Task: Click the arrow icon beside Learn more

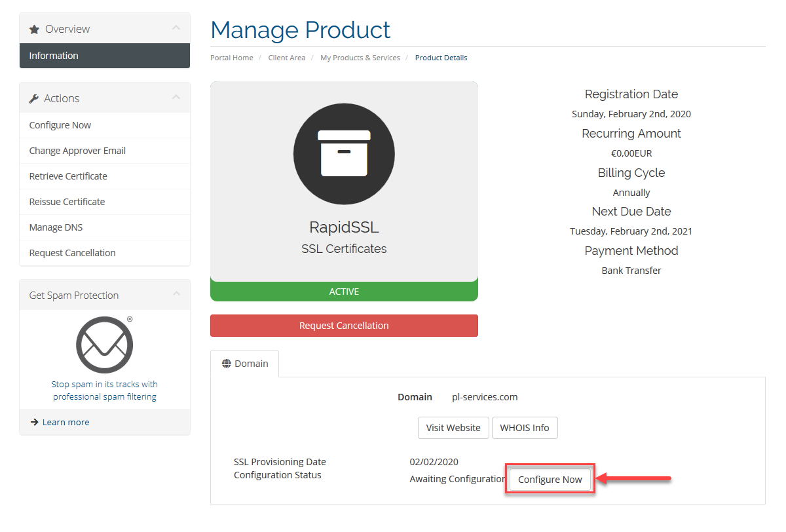Action: pyautogui.click(x=35, y=423)
